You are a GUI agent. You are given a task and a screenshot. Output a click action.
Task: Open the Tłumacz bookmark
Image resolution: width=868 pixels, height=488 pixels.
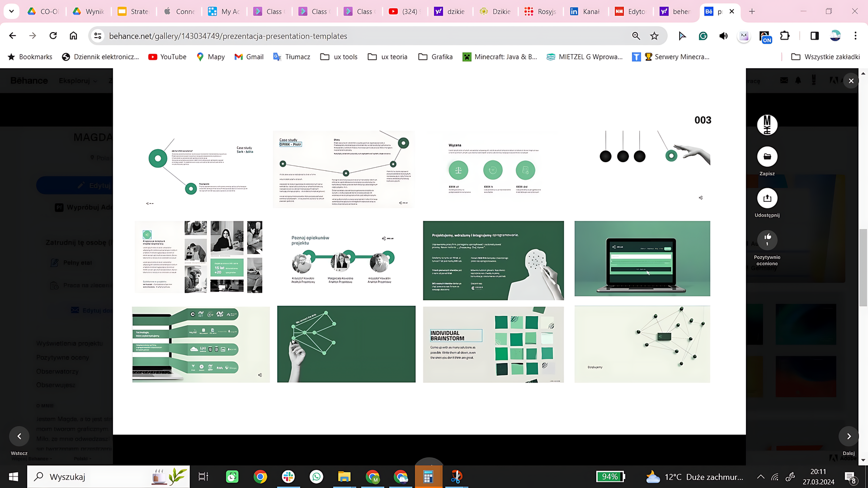click(x=292, y=57)
